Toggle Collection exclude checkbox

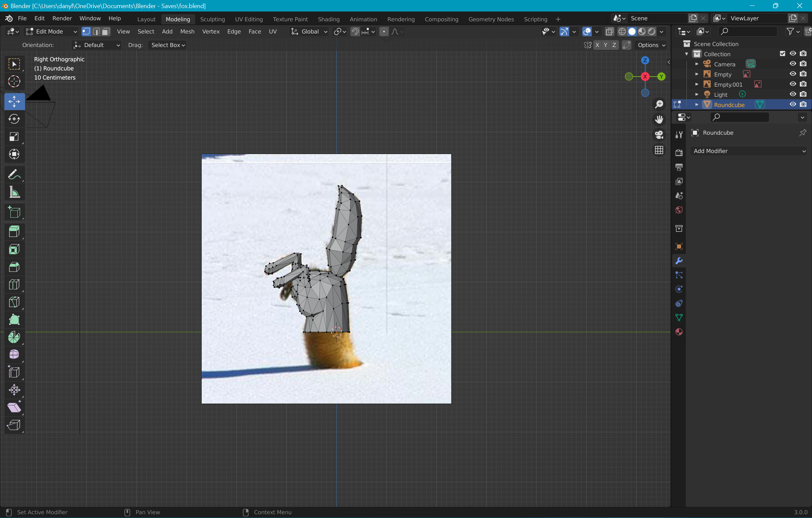[782, 53]
